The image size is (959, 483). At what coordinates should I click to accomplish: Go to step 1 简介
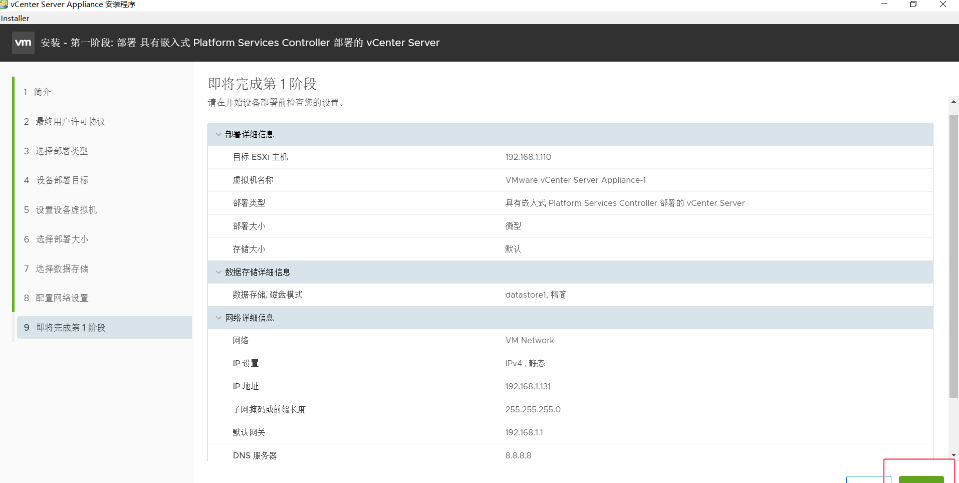(37, 92)
